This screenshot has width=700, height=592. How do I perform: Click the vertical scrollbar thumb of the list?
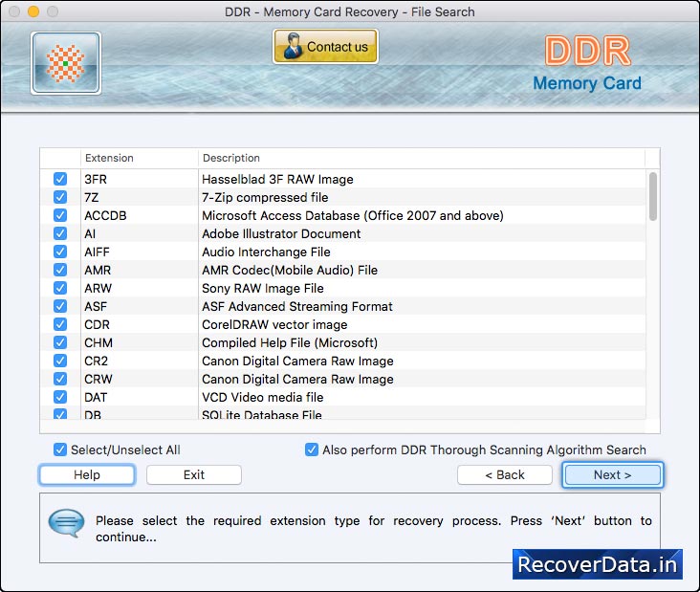coord(653,196)
